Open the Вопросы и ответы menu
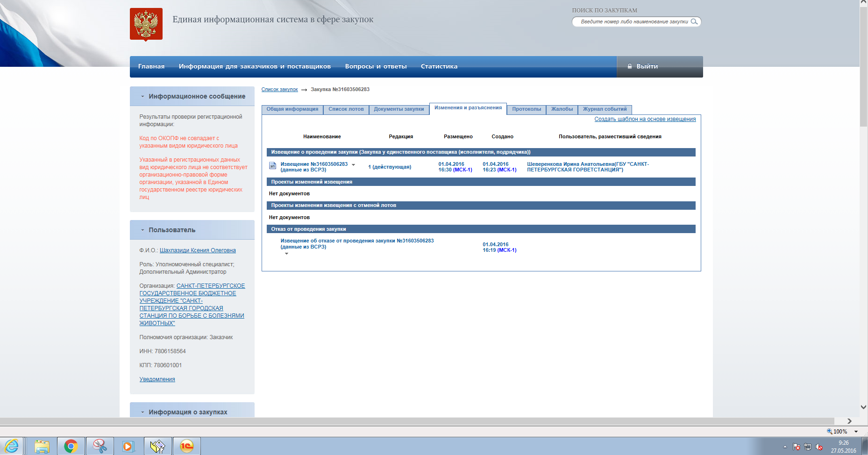Screen dimensions: 868x455 coord(376,66)
